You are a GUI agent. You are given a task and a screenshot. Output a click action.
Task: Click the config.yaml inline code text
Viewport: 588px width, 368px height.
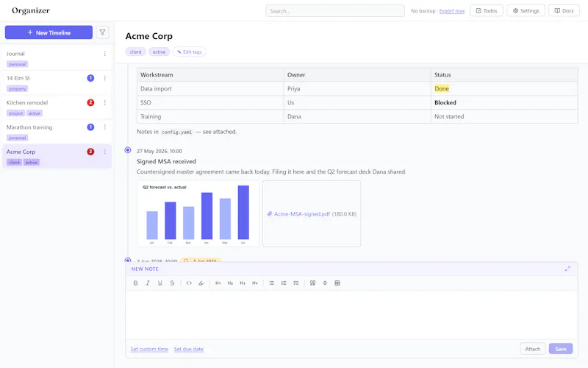(176, 132)
